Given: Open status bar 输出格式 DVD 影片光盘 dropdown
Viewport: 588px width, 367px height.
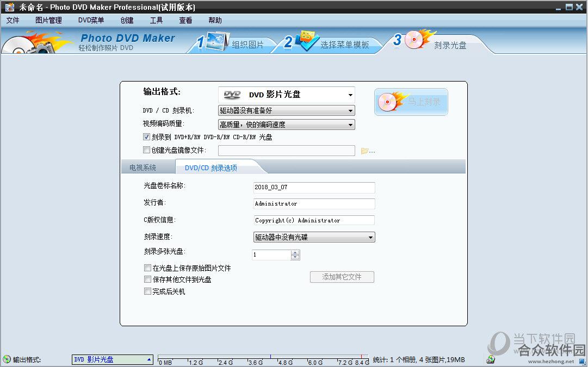Looking at the screenshot, I should 113,359.
